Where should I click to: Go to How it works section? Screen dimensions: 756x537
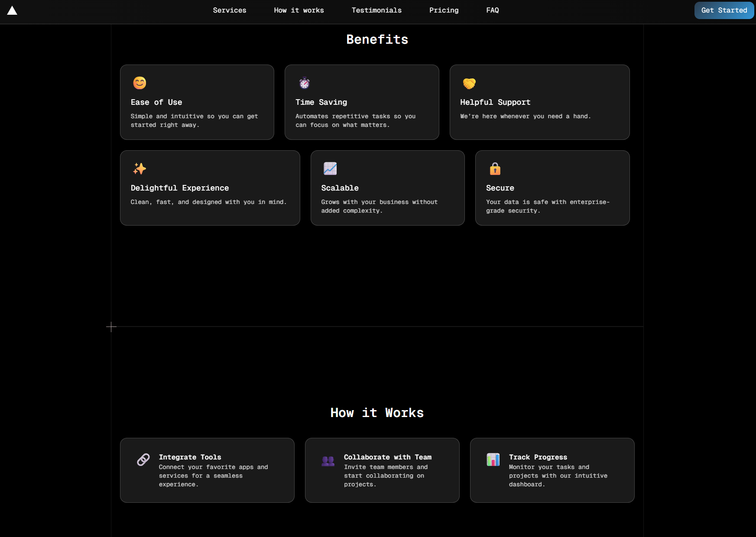point(299,10)
